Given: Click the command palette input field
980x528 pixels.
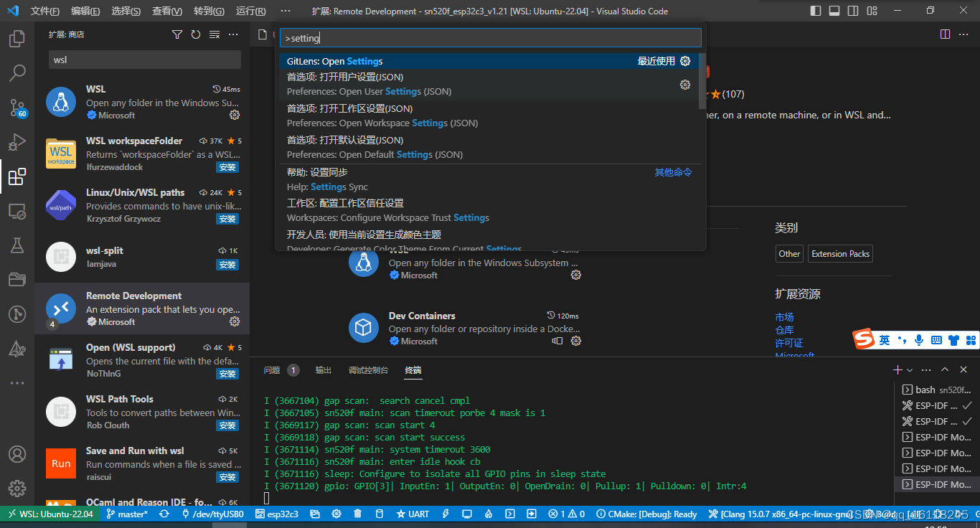Looking at the screenshot, I should (x=491, y=38).
